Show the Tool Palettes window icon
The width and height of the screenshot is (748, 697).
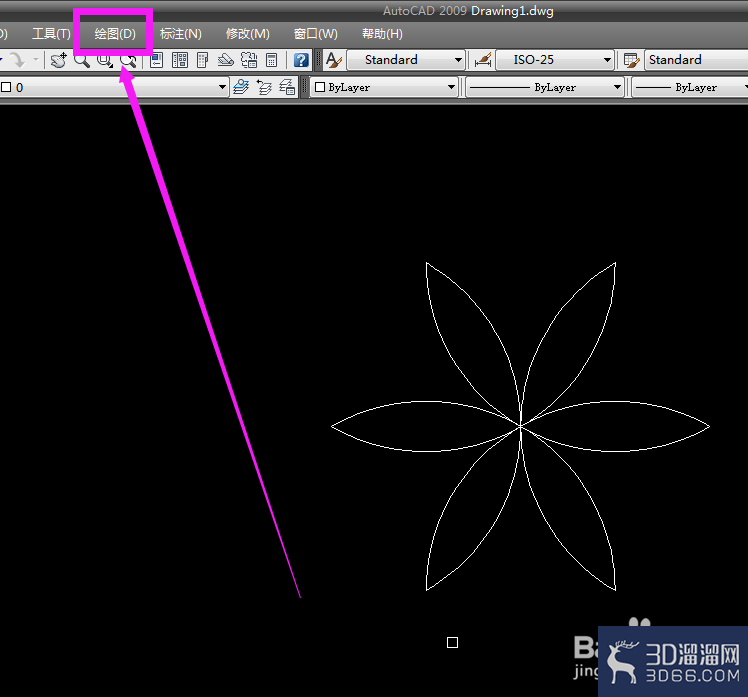[x=203, y=60]
